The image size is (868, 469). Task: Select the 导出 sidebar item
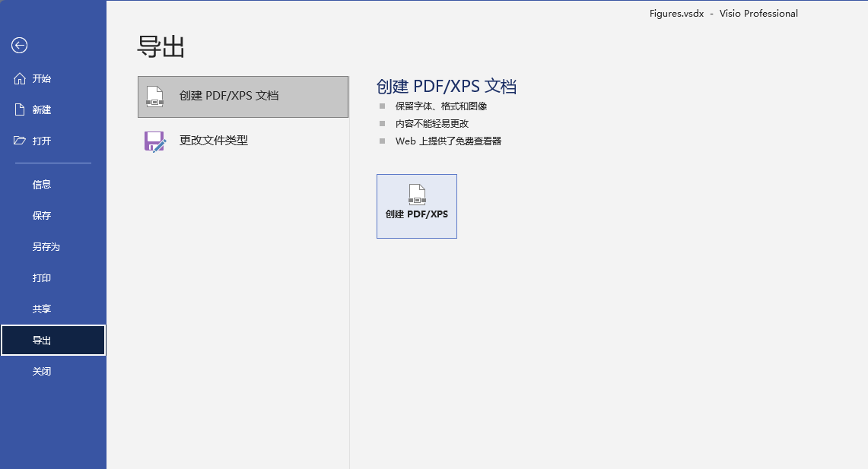click(x=53, y=340)
